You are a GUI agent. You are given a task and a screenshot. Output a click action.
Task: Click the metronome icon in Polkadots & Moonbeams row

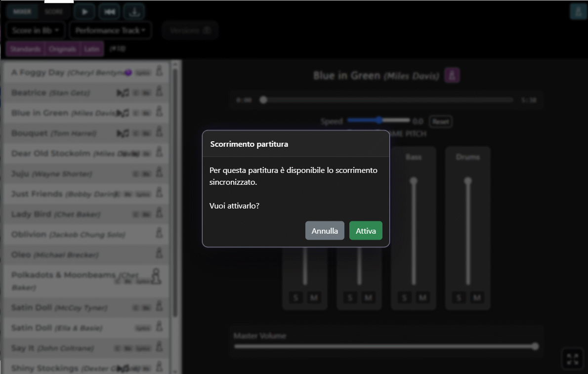pyautogui.click(x=156, y=277)
